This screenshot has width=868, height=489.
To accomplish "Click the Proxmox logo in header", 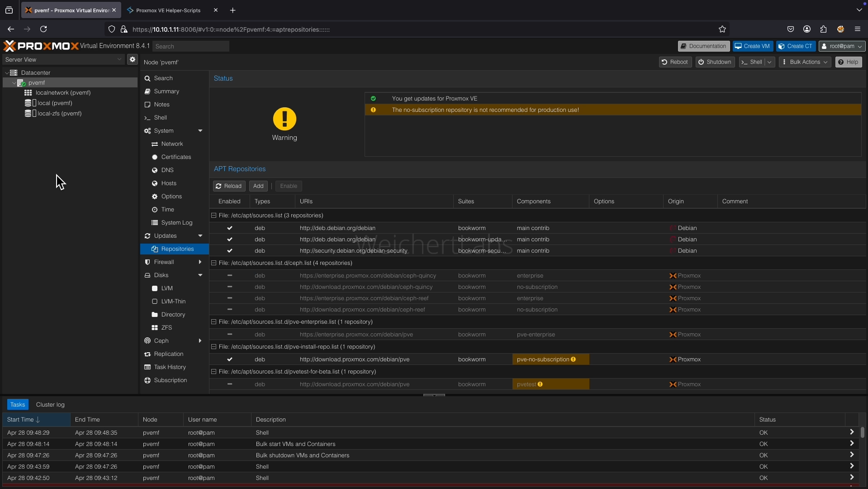I will click(x=41, y=46).
